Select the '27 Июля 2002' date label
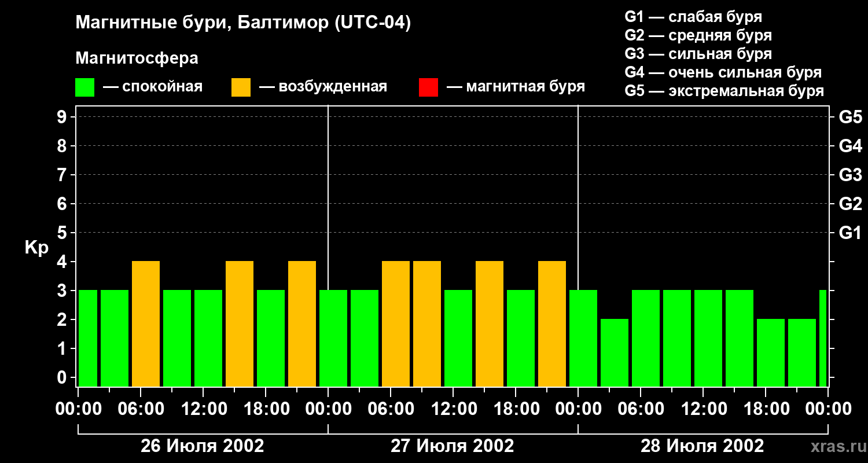Viewport: 868px width, 463px height. [453, 446]
